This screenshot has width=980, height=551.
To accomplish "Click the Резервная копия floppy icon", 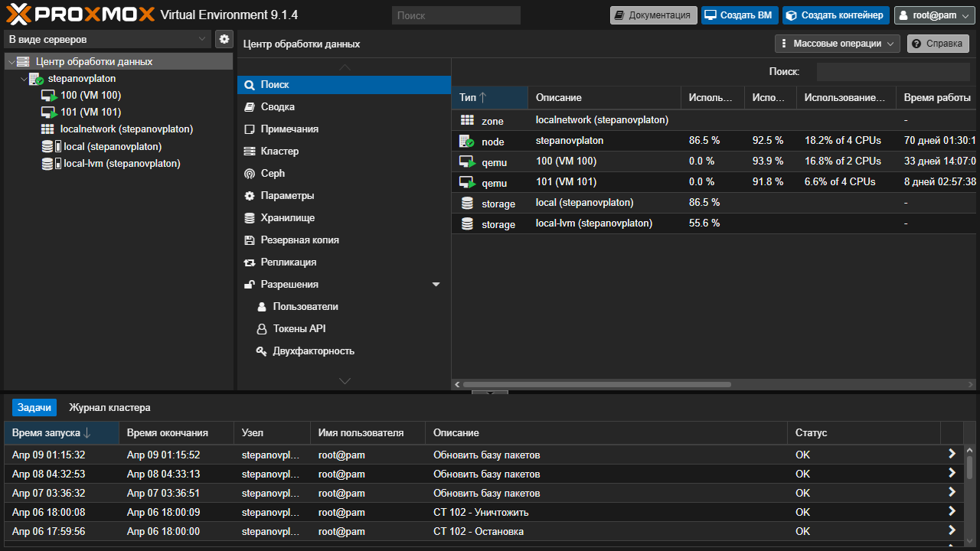I will [x=250, y=240].
